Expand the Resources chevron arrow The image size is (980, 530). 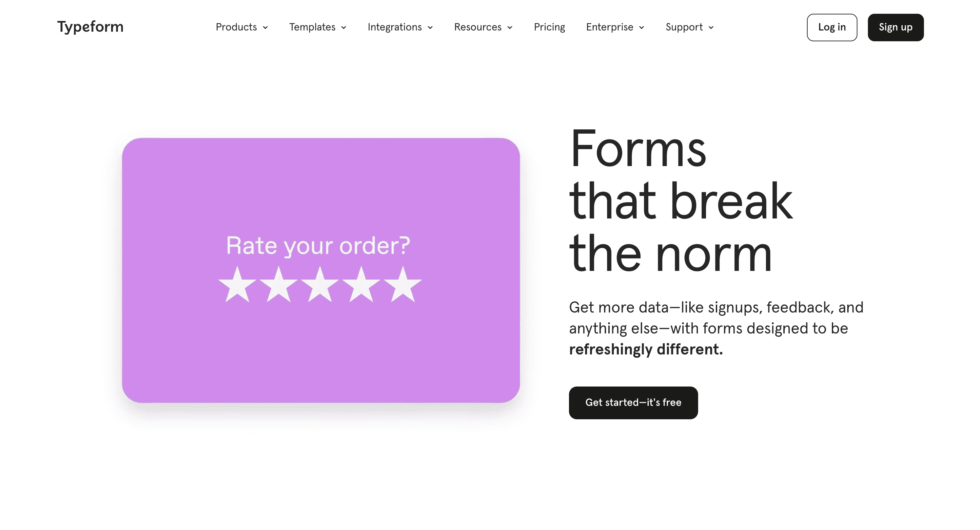510,28
